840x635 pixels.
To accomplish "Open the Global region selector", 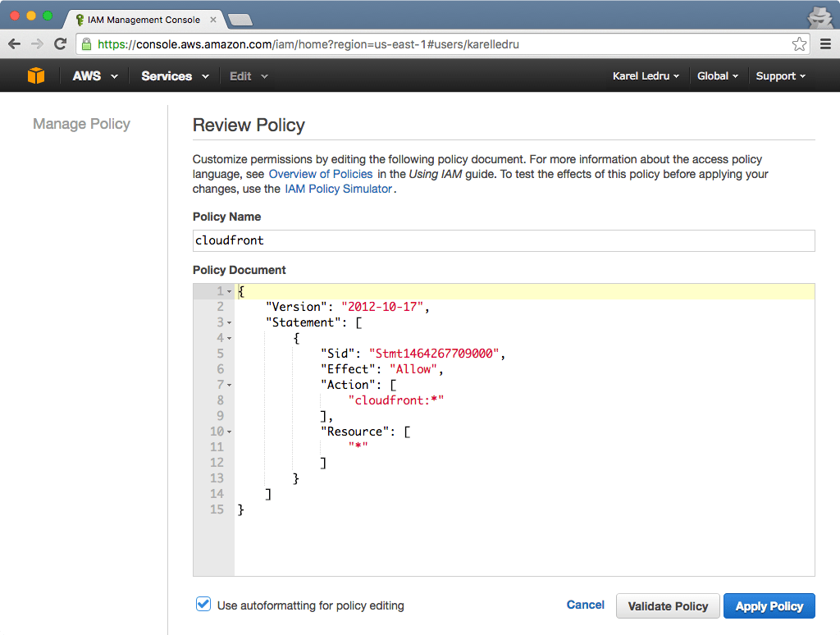I will (x=717, y=75).
